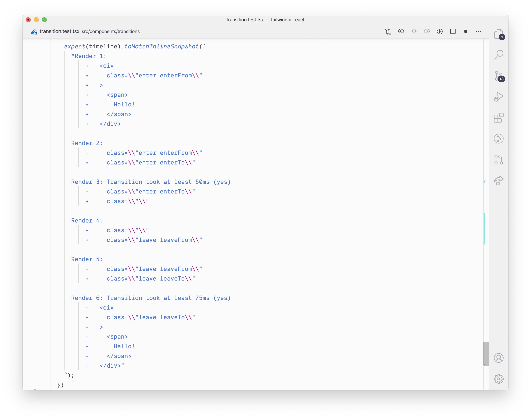The image size is (531, 420).
Task: Open the Run and Debug view
Action: (x=499, y=97)
